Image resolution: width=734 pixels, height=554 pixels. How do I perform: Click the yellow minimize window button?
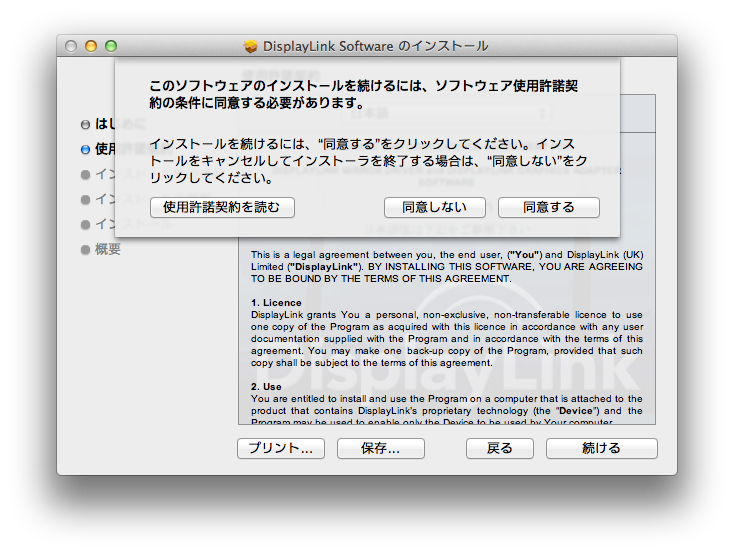91,46
